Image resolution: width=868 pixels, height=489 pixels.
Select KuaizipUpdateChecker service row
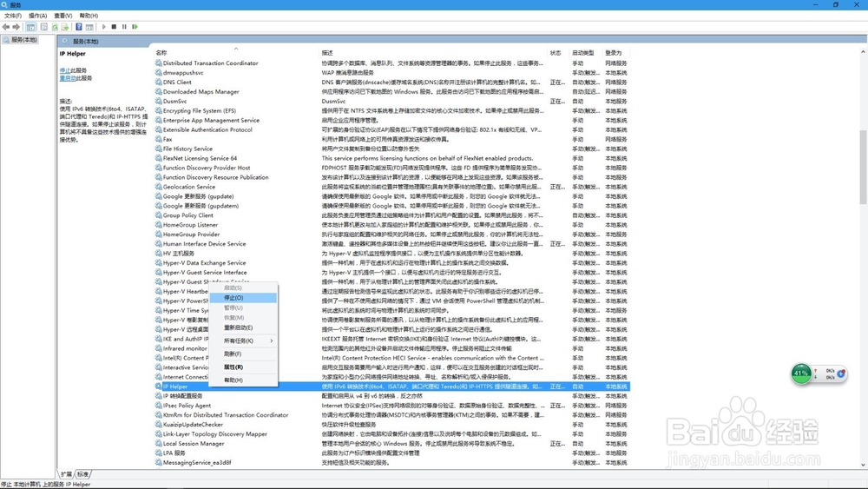tap(392, 424)
